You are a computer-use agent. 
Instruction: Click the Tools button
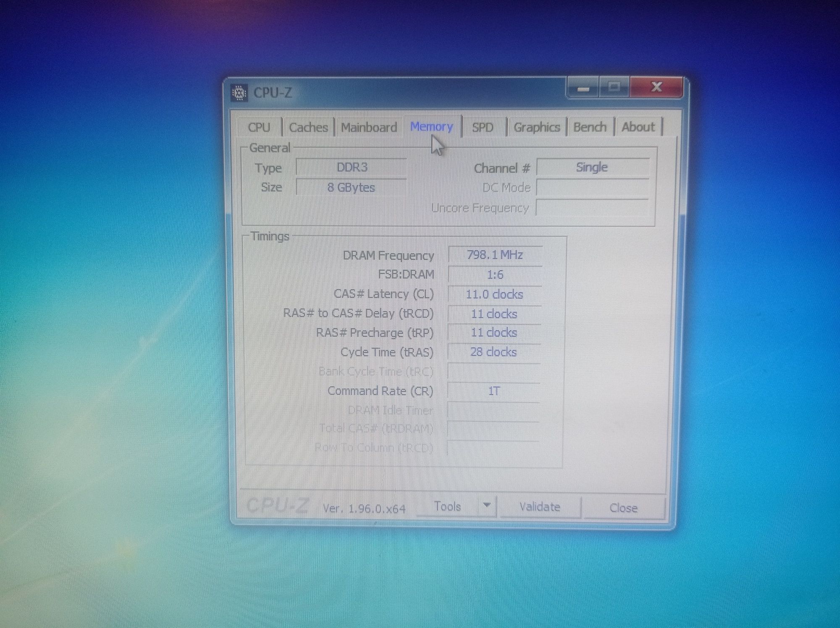click(x=448, y=507)
